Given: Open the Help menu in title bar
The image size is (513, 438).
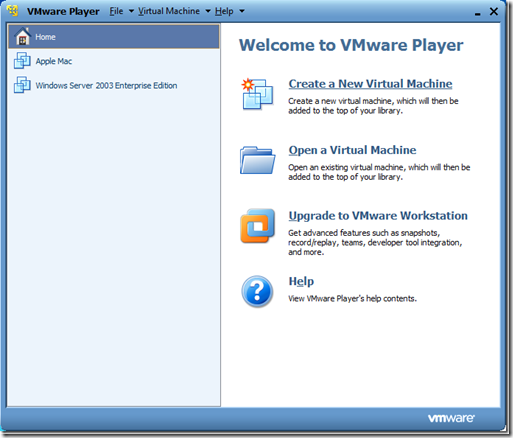Looking at the screenshot, I should [x=224, y=11].
